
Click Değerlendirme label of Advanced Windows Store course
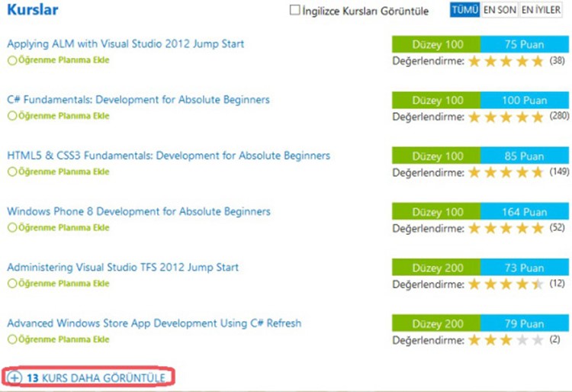click(x=429, y=340)
